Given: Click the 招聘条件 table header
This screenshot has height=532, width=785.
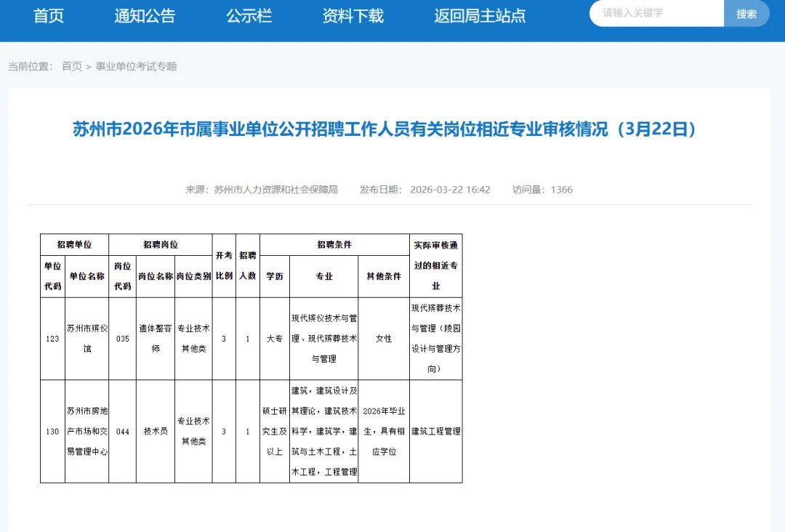Looking at the screenshot, I should [334, 245].
